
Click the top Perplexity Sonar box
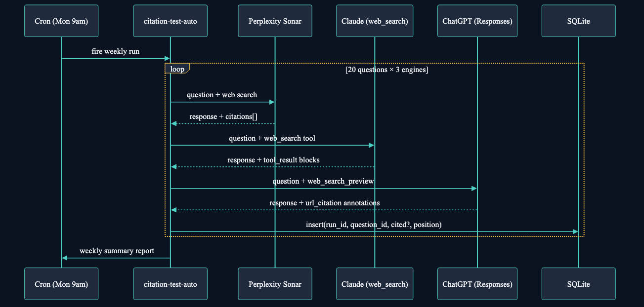click(275, 21)
